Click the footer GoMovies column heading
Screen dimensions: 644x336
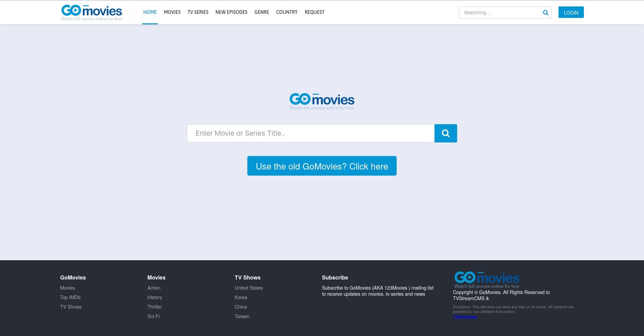tap(73, 277)
